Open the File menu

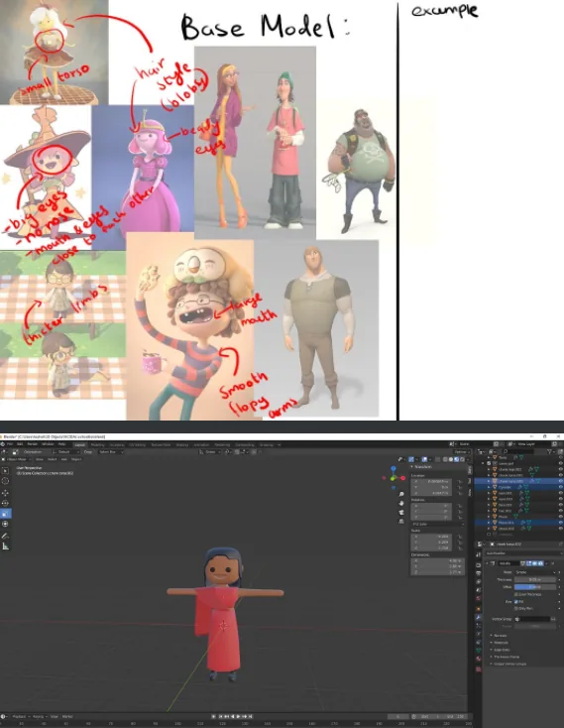click(x=9, y=444)
